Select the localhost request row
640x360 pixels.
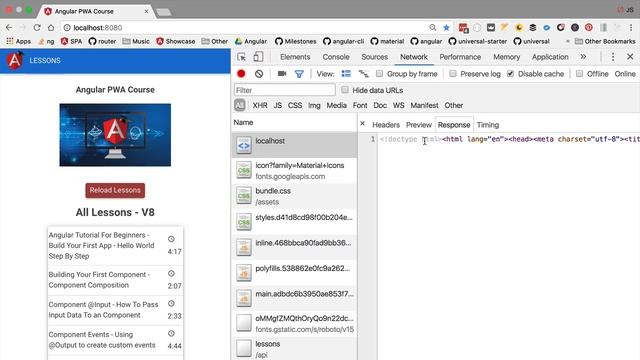[x=294, y=144]
